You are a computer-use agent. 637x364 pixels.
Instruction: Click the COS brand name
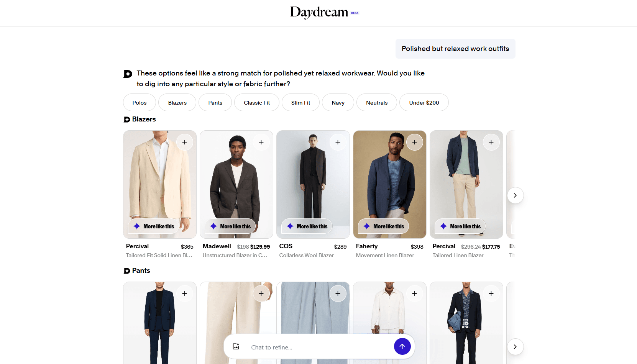[286, 246]
